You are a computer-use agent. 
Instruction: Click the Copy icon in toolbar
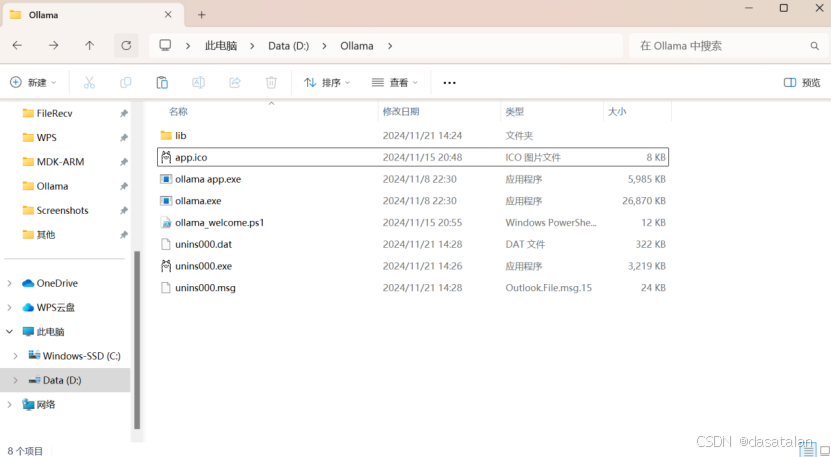pyautogui.click(x=126, y=82)
